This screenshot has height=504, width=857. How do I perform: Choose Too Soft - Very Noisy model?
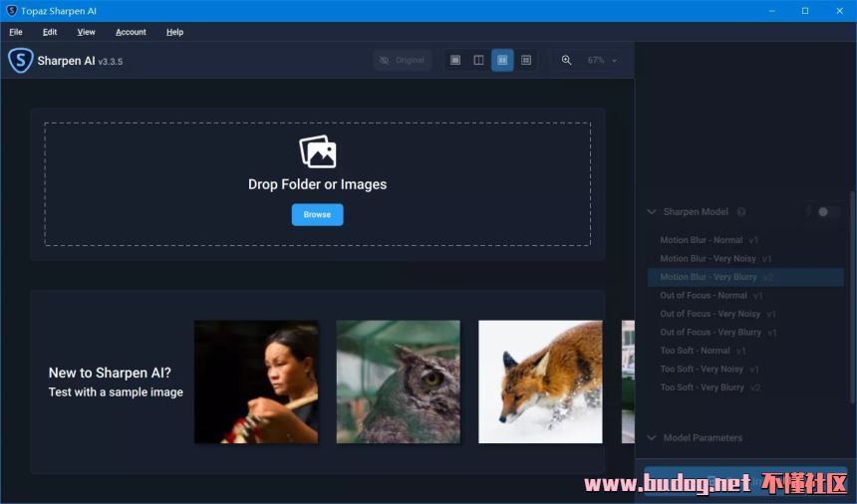tap(745, 370)
